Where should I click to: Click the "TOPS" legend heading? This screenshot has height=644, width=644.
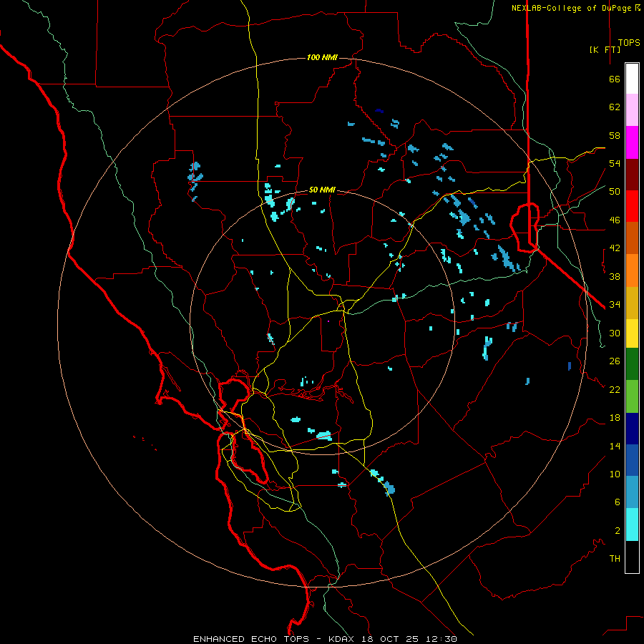[x=629, y=43]
